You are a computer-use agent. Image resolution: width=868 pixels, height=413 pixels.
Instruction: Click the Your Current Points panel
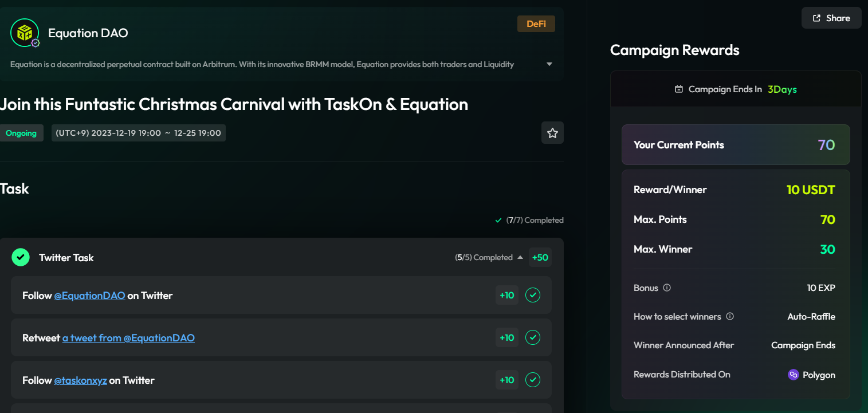(736, 145)
